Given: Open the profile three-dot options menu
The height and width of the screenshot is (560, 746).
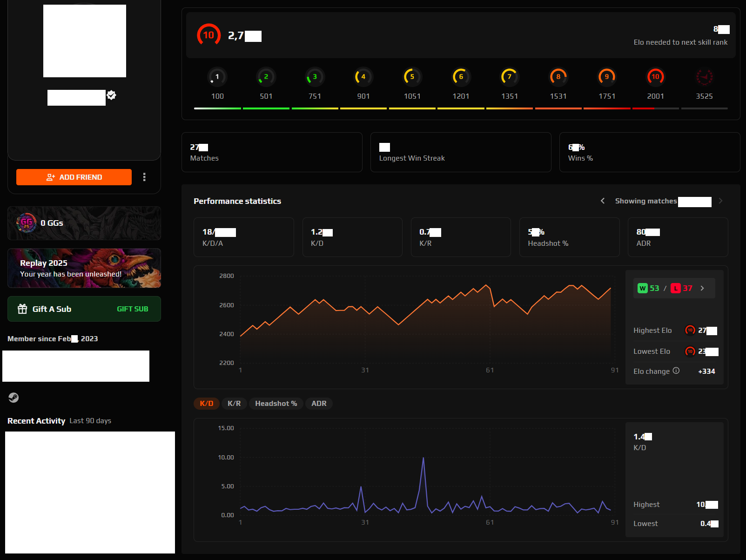Looking at the screenshot, I should (144, 177).
